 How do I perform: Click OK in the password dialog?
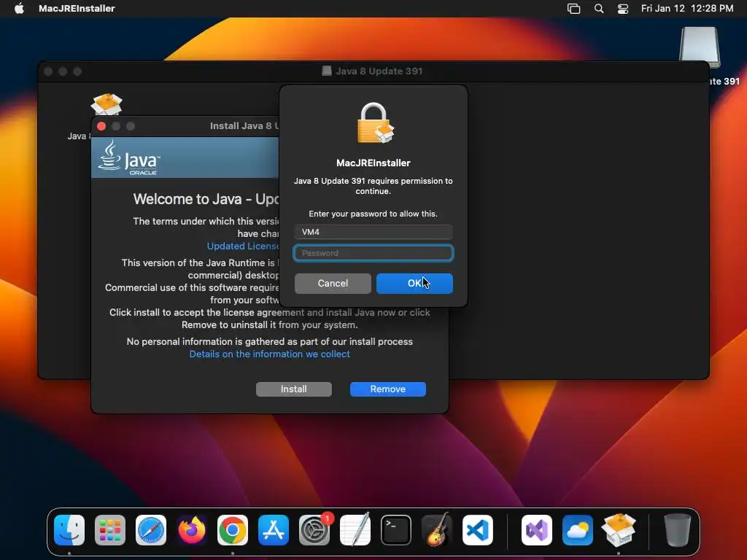[x=414, y=284]
